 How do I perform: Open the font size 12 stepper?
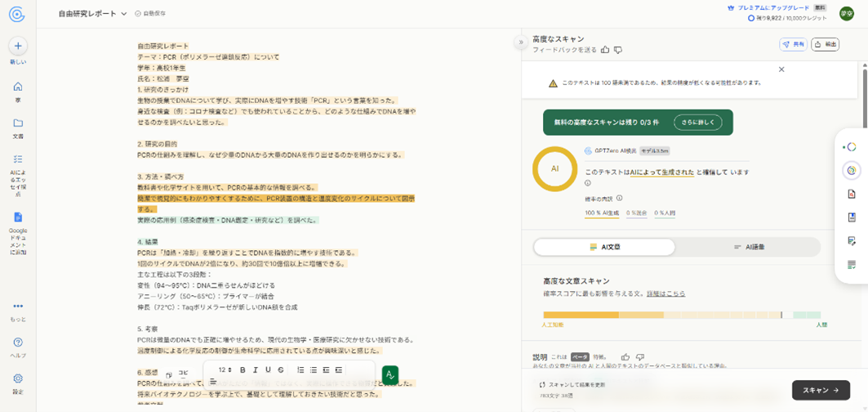coord(225,370)
